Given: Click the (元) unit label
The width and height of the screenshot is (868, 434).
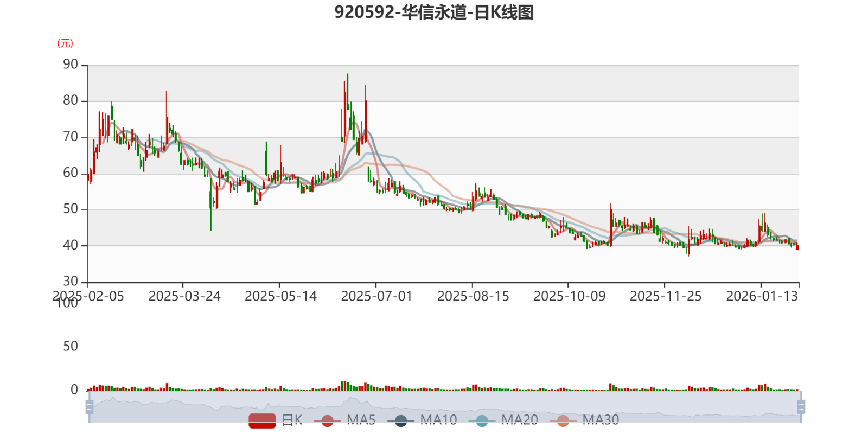Looking at the screenshot, I should click(x=65, y=43).
